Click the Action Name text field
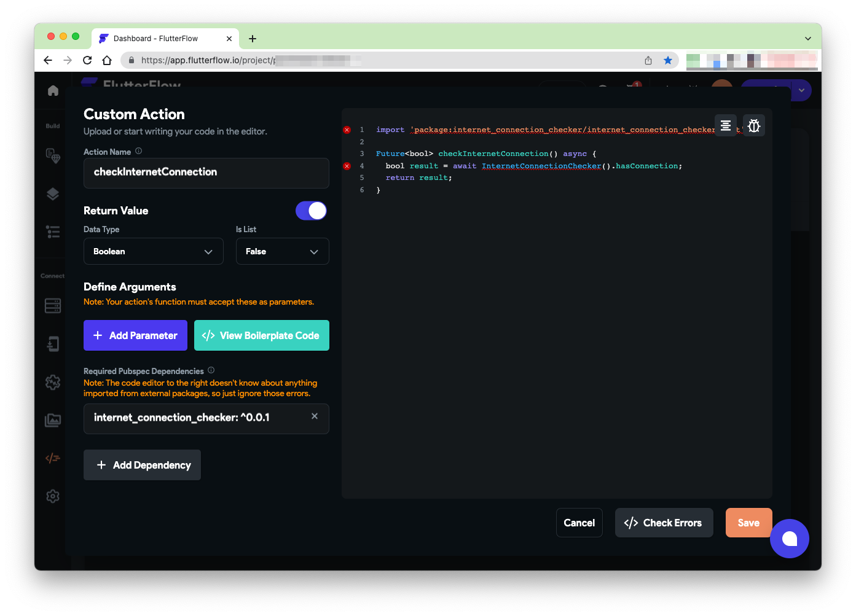The image size is (856, 616). coord(206,173)
